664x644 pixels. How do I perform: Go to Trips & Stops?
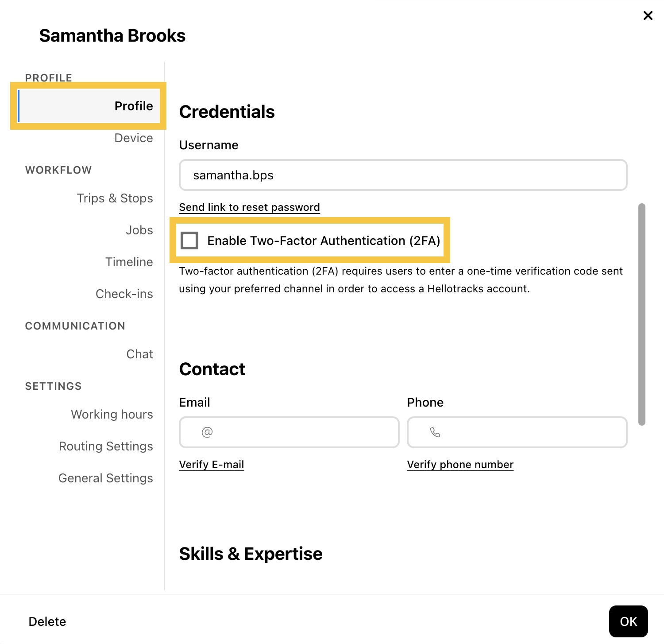115,198
